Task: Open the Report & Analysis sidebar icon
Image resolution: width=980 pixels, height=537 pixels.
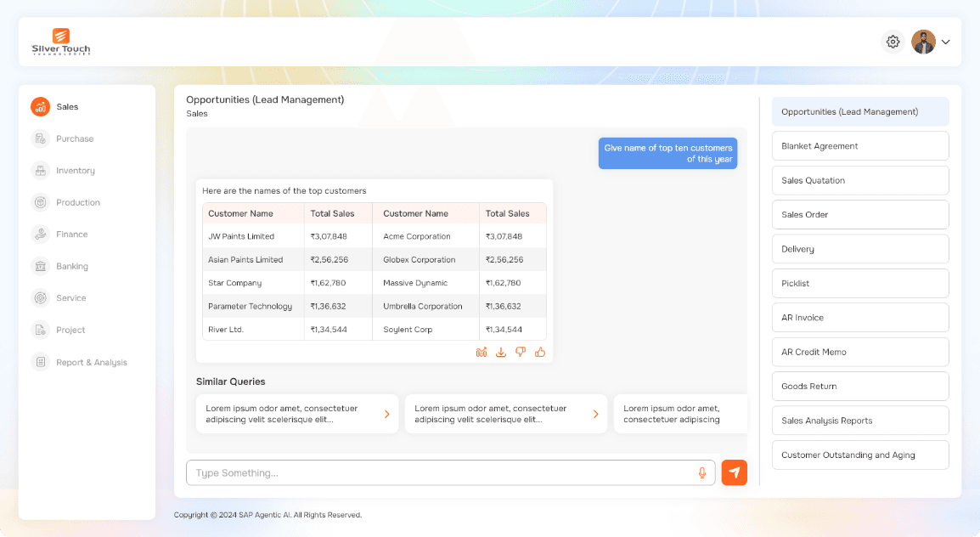Action: (40, 362)
